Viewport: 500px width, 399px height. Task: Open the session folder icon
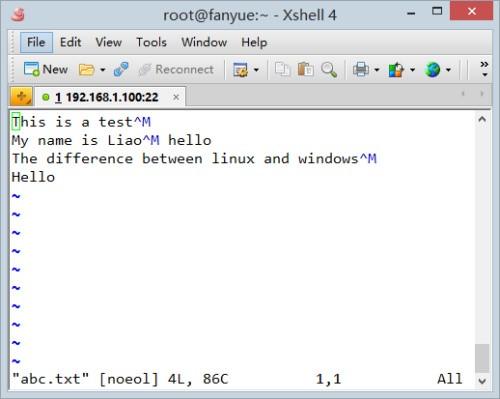click(87, 70)
